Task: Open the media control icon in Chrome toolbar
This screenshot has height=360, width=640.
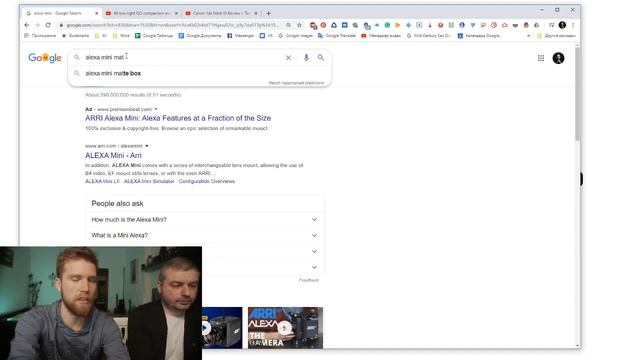Action: (551, 25)
